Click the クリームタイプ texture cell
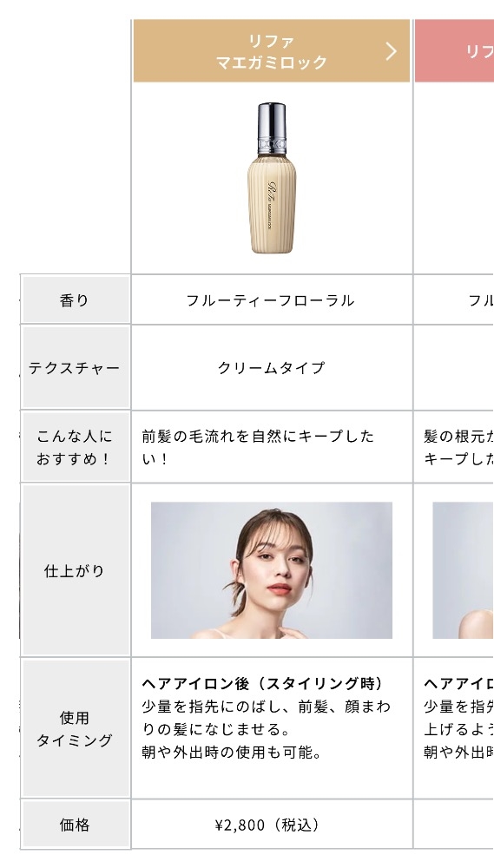The image size is (494, 868). (x=272, y=367)
